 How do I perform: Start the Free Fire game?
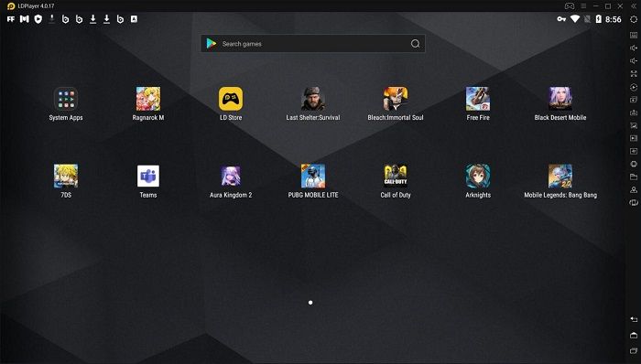click(478, 99)
